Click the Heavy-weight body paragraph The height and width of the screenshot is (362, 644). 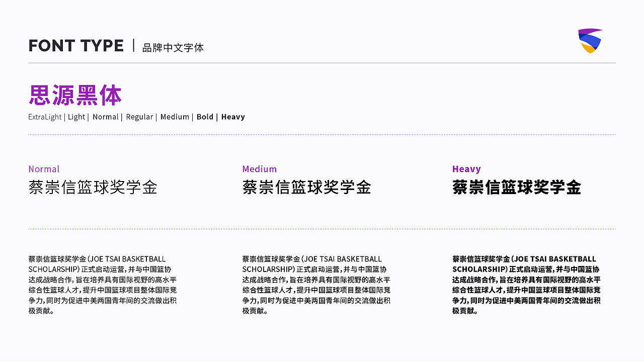tap(527, 285)
